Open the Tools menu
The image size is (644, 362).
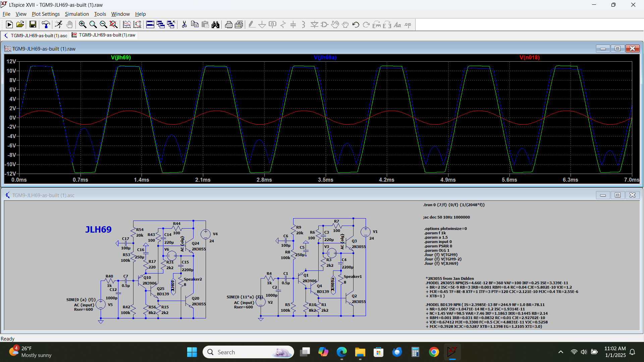(100, 14)
